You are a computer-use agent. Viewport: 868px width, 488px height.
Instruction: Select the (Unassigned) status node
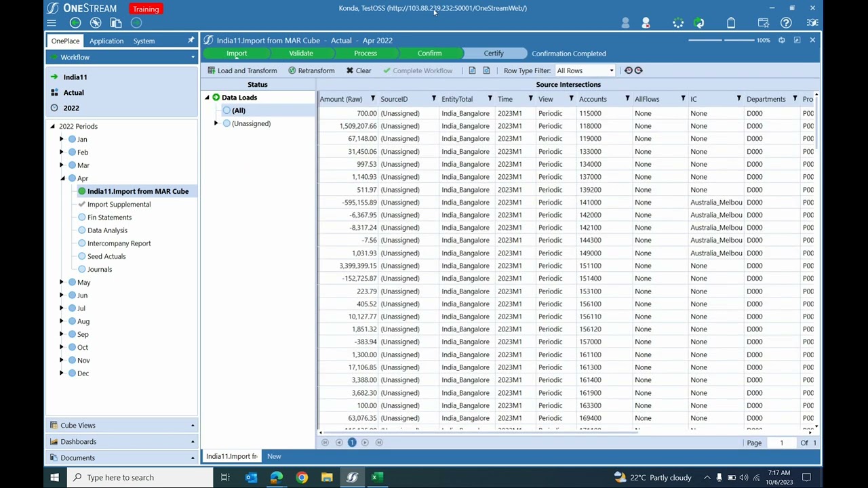pos(251,123)
